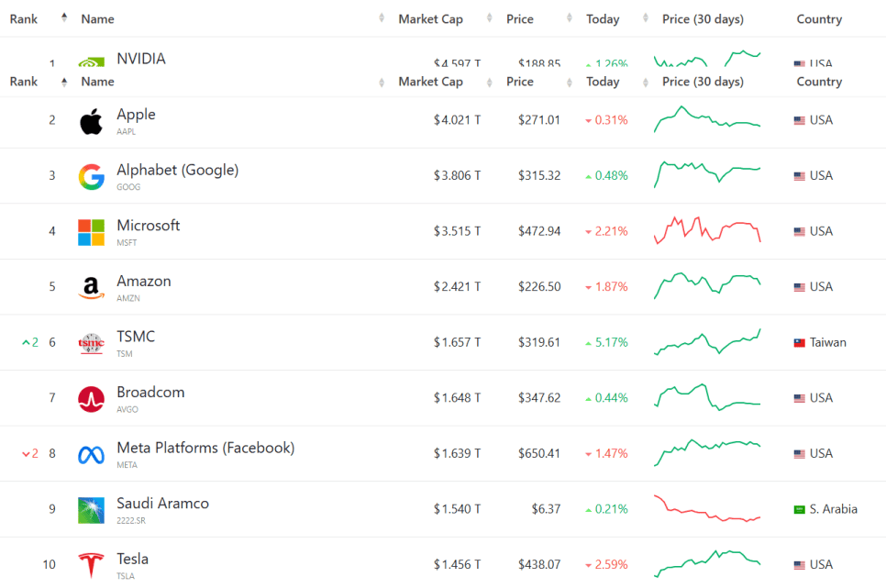Open the Saudi Aramco company link
The width and height of the screenshot is (886, 588).
point(162,504)
